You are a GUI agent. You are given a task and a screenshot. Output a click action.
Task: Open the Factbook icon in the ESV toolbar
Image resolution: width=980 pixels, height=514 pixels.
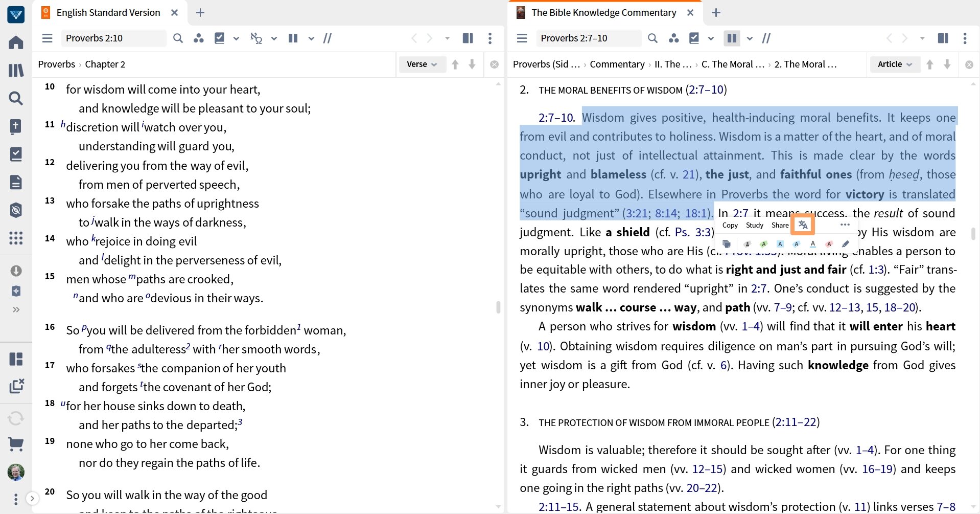tap(199, 38)
